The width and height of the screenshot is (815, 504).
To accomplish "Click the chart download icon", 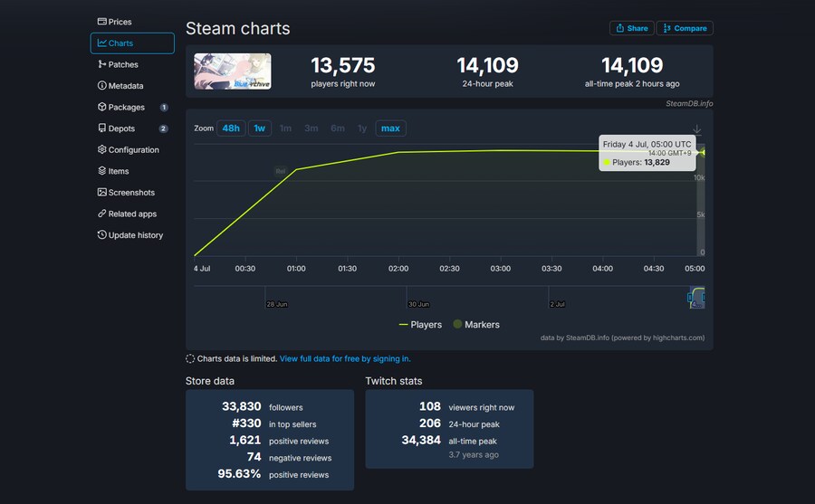I will coord(697,128).
